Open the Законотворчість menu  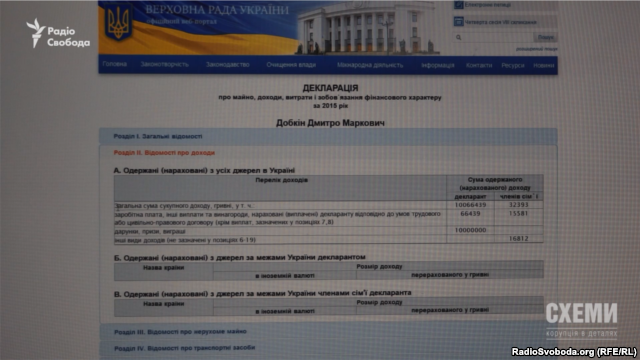coord(164,64)
